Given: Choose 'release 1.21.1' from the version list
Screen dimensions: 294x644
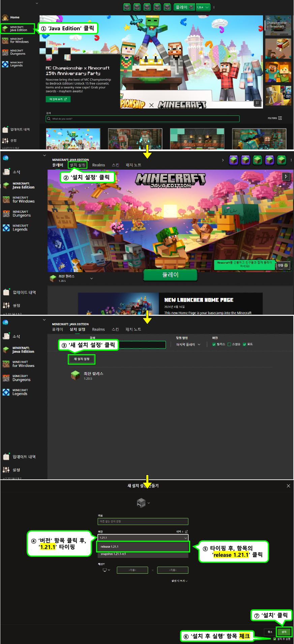Looking at the screenshot, I should (x=143, y=547).
